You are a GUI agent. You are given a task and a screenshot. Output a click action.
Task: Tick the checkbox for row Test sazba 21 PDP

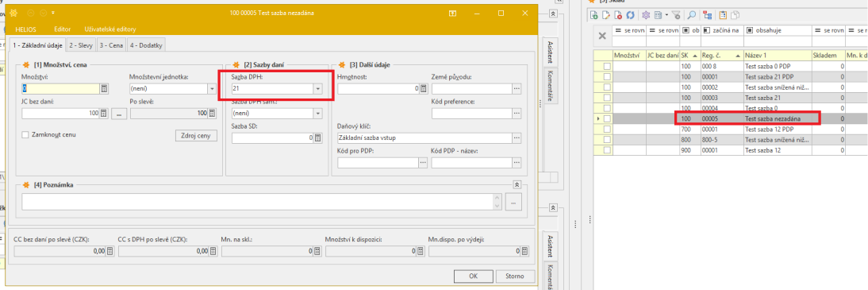click(607, 76)
